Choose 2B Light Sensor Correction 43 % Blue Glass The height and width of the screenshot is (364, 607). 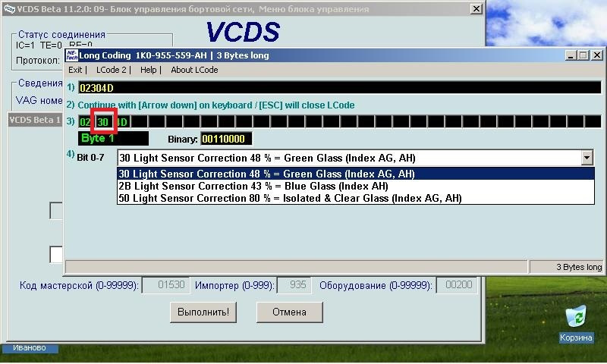pos(355,186)
